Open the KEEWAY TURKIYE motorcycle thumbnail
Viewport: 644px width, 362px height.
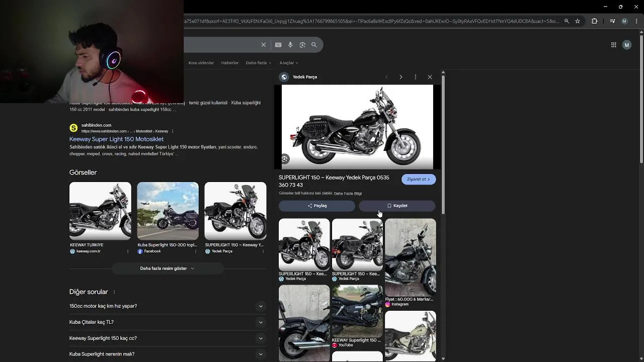100,211
